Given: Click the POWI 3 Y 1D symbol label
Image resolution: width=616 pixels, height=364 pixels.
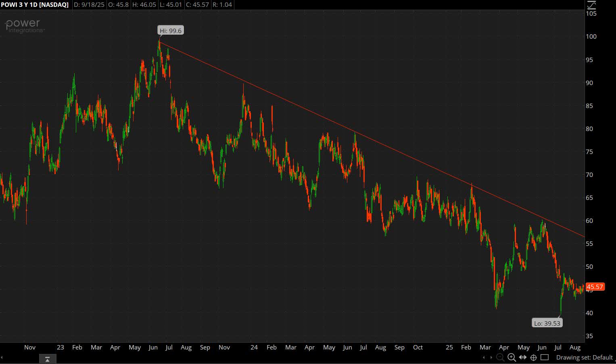Looking at the screenshot, I should 35,5.
